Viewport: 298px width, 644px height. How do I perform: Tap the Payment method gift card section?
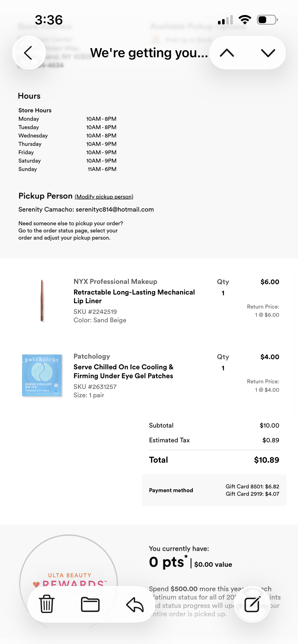click(x=214, y=490)
